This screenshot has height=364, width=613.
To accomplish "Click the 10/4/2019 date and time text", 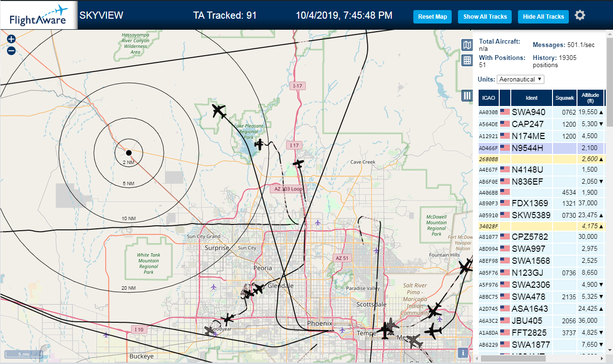I will (344, 15).
